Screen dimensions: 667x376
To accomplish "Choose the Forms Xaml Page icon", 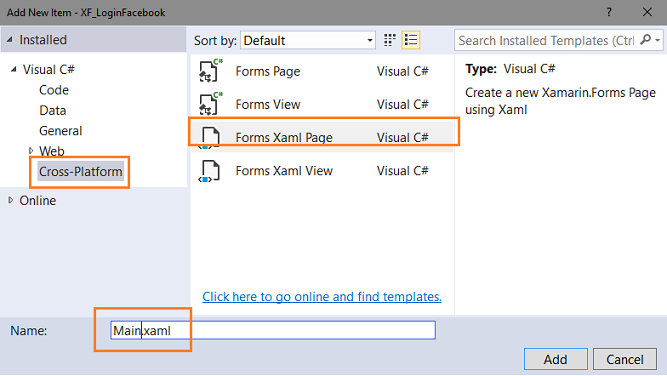I will 210,137.
